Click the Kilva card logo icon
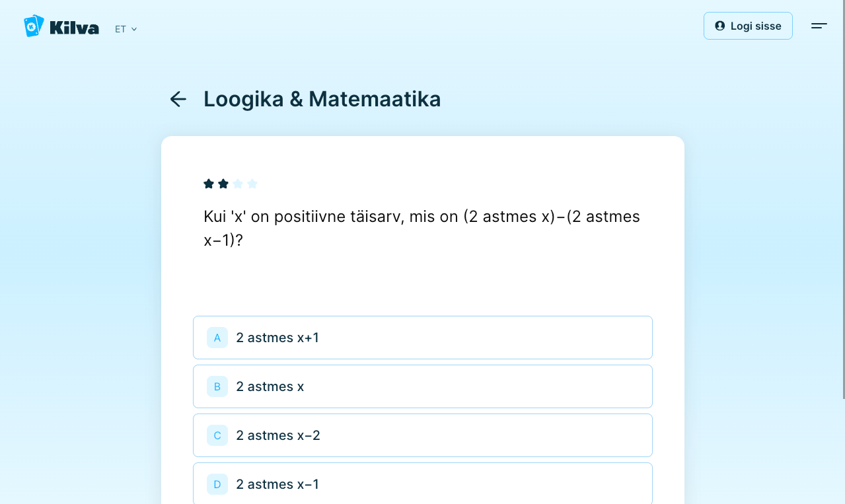The image size is (845, 504). click(34, 26)
